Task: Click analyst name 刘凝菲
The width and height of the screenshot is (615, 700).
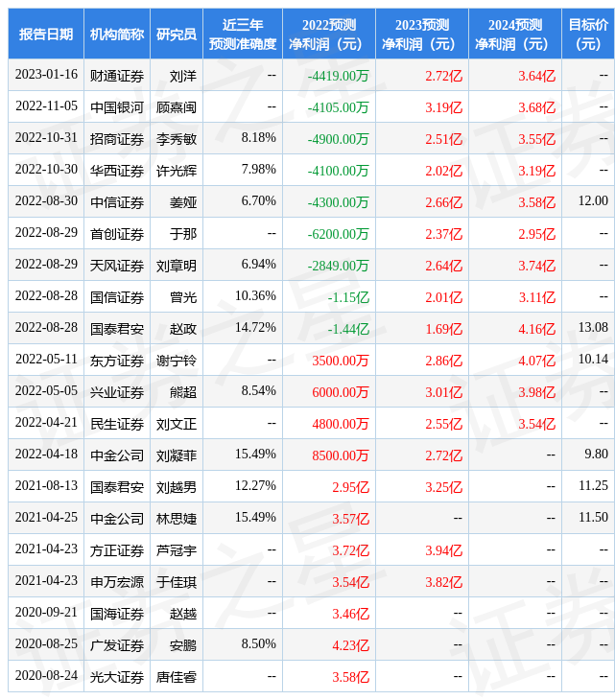Action: [x=177, y=455]
